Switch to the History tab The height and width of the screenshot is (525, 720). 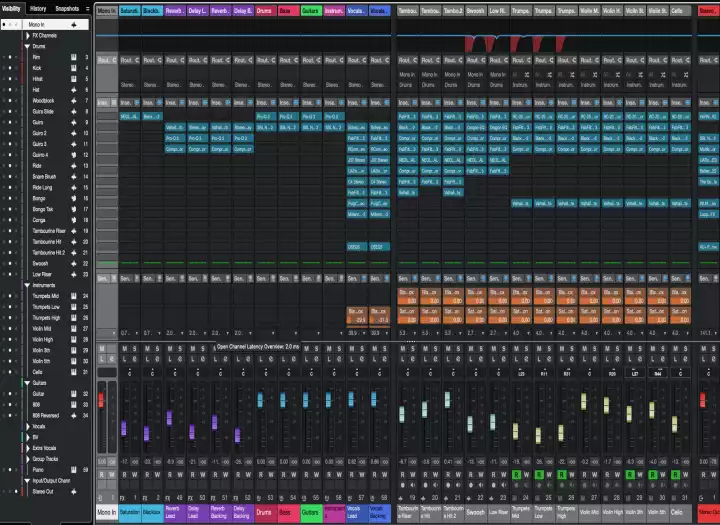37,8
